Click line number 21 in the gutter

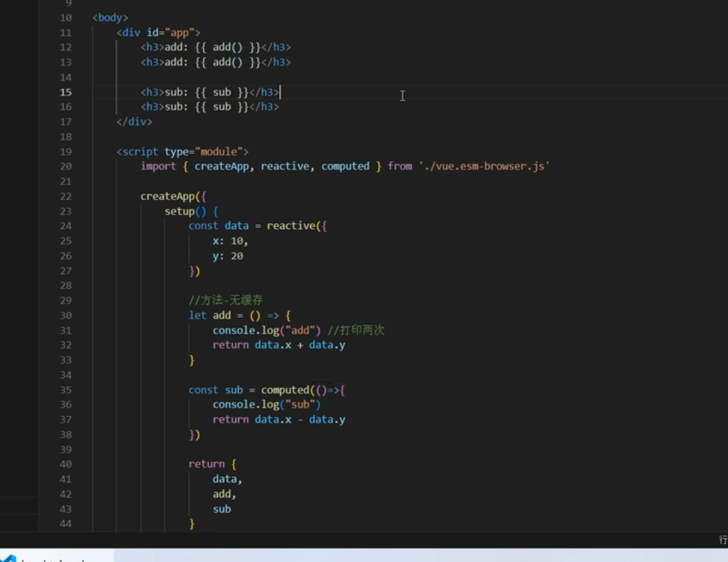[66, 182]
